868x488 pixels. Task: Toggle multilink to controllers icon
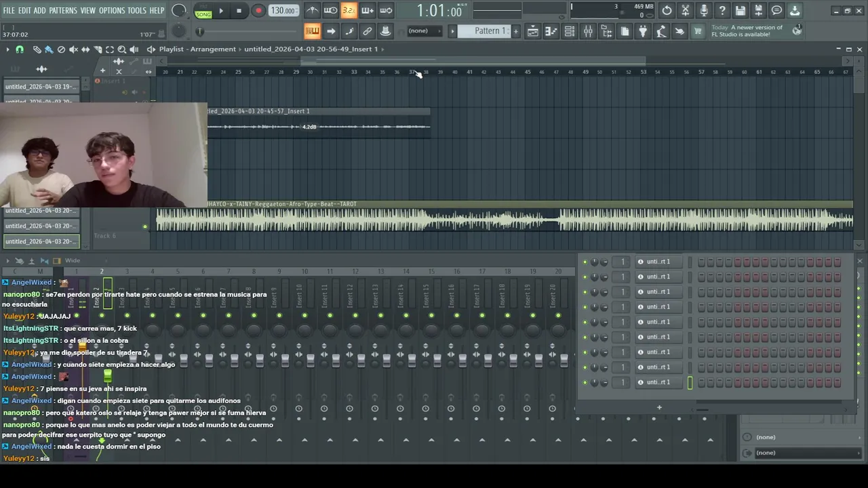tap(385, 31)
